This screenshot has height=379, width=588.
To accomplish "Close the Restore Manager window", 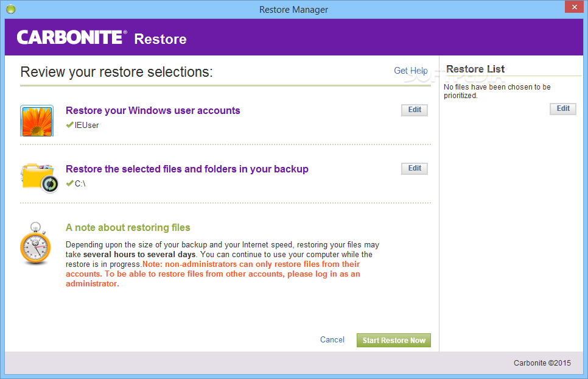I will click(x=574, y=7).
